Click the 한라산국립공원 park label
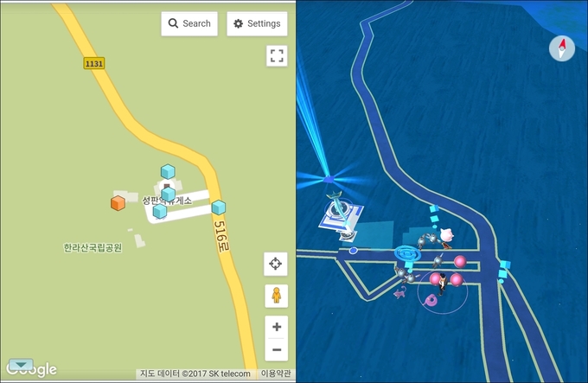This screenshot has height=383, width=588. [93, 248]
